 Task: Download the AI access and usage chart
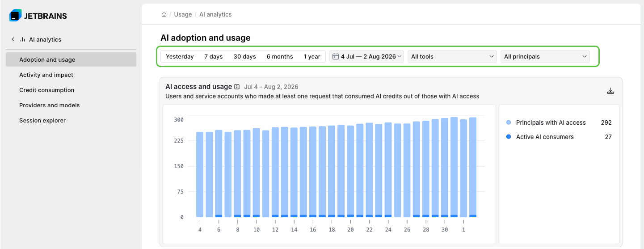point(610,91)
